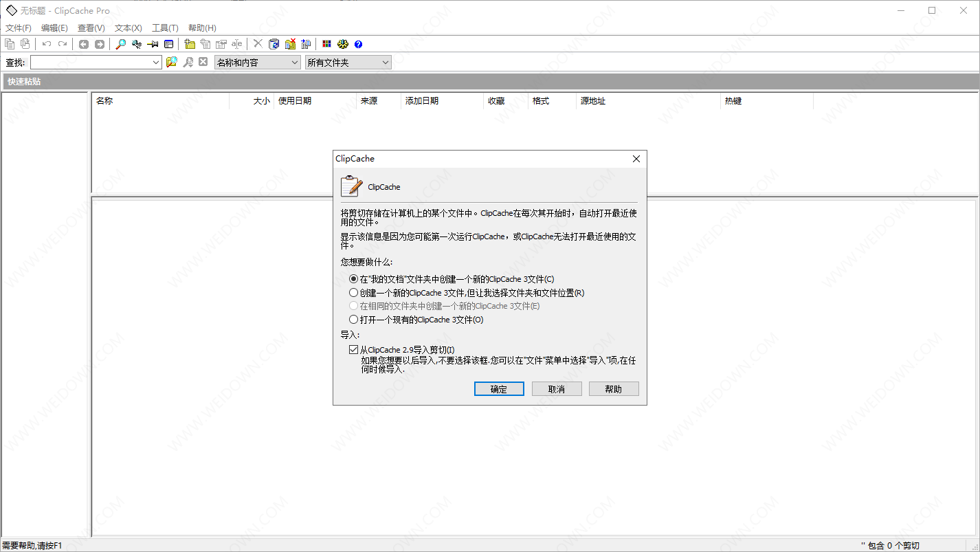Click the colored grid squares icon
Image resolution: width=980 pixels, height=552 pixels.
tap(326, 44)
